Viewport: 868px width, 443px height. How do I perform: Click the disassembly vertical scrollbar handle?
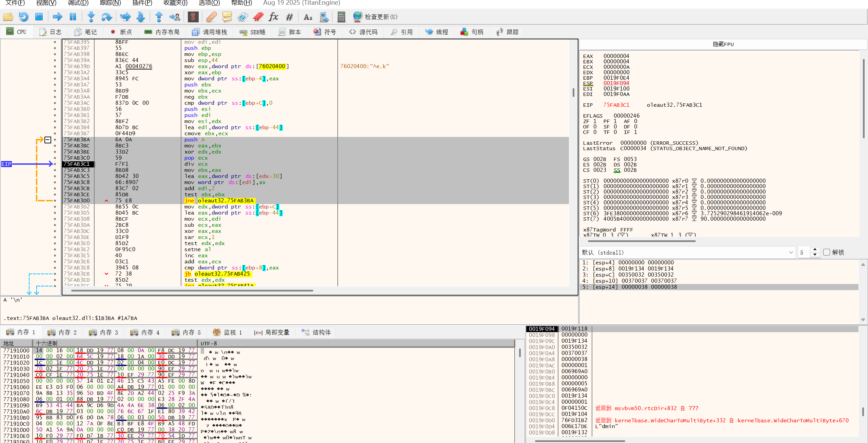pyautogui.click(x=573, y=92)
